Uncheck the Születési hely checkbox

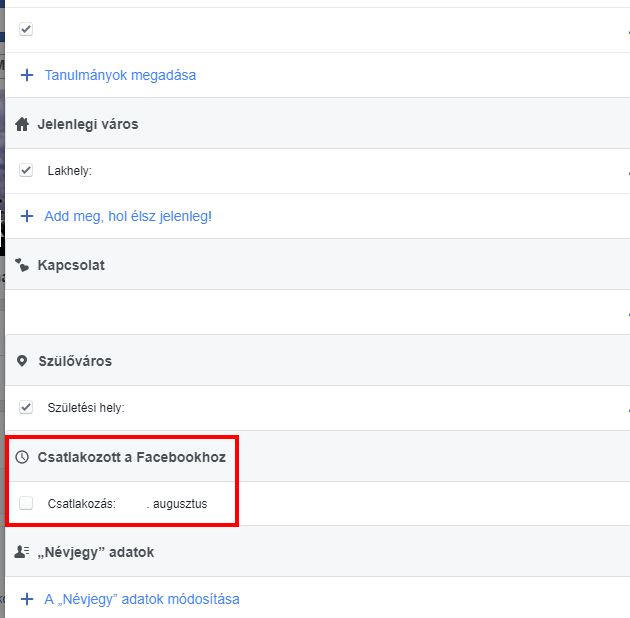point(26,408)
